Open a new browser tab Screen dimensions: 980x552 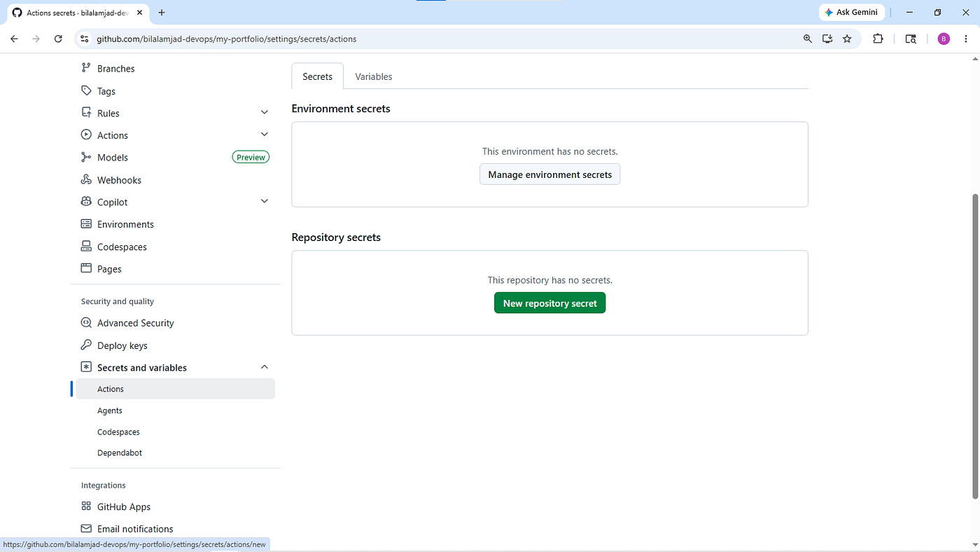162,13
